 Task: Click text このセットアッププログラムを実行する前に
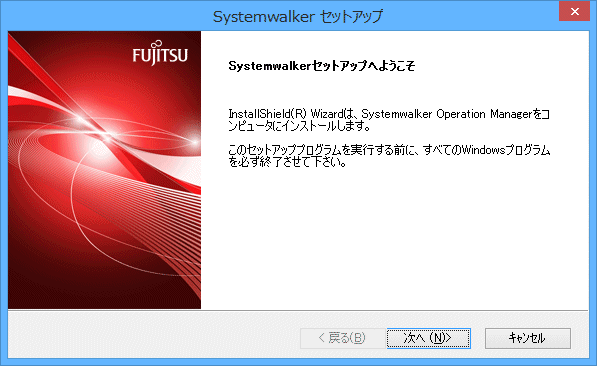pyautogui.click(x=321, y=150)
